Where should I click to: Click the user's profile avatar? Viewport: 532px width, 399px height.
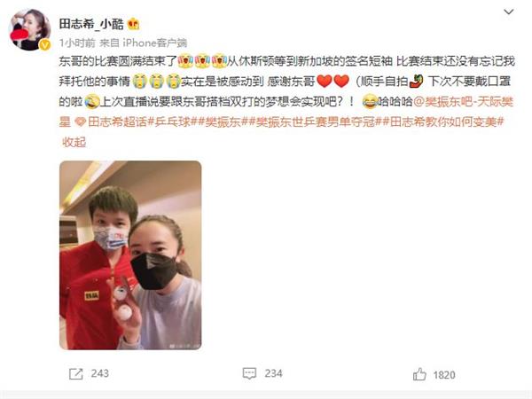click(29, 30)
